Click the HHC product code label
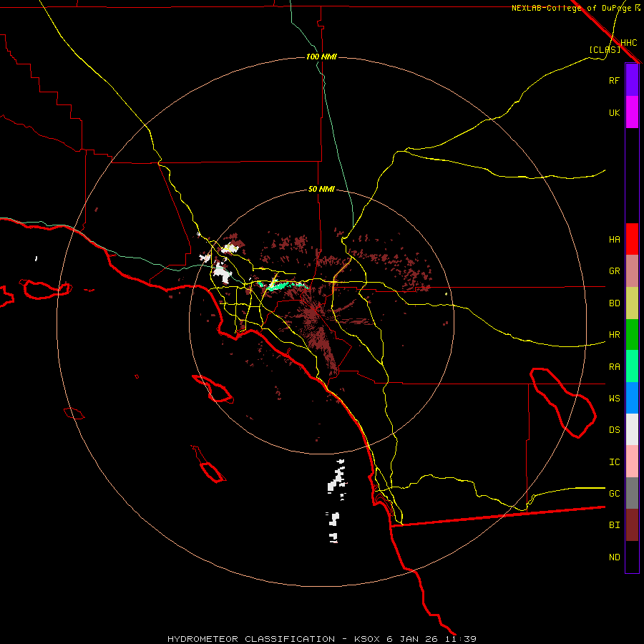644x644 pixels. pos(628,43)
